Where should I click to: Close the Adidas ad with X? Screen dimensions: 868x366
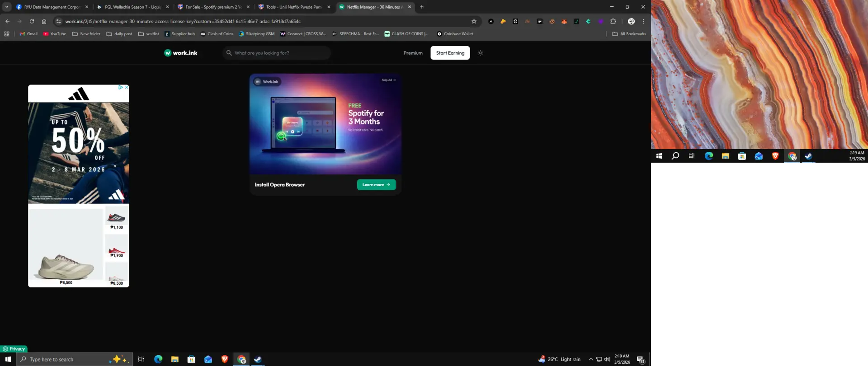127,87
